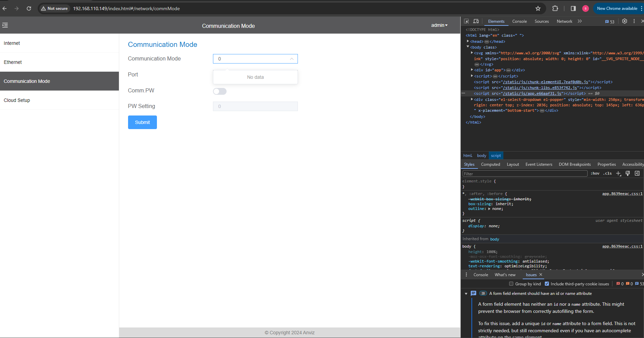644x338 pixels.
Task: Switch to the DevTools Network tab
Action: 565,21
